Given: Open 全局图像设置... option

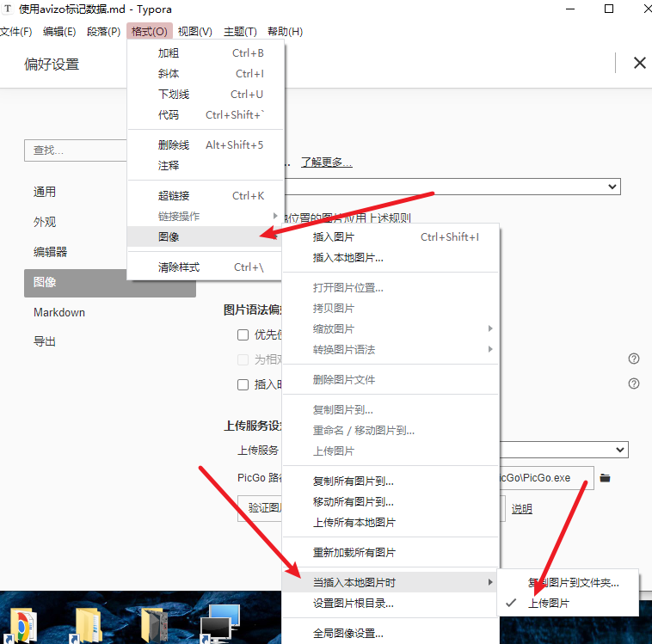Looking at the screenshot, I should 391,633.
